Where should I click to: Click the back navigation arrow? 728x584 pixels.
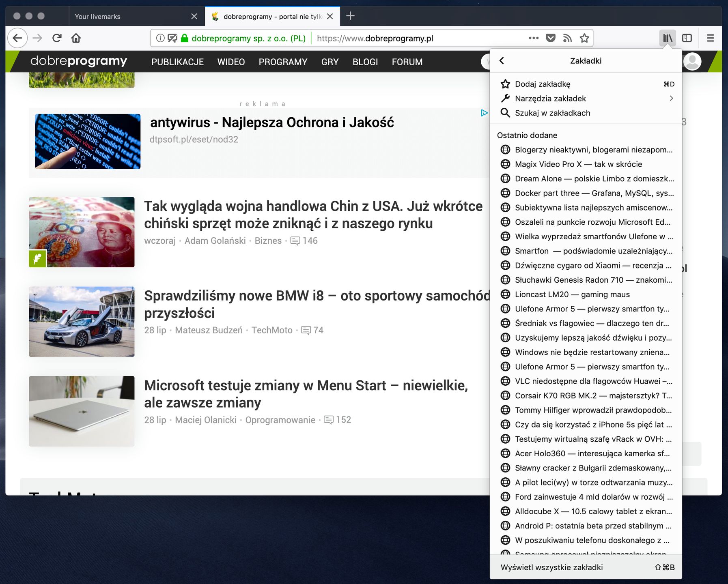click(17, 38)
